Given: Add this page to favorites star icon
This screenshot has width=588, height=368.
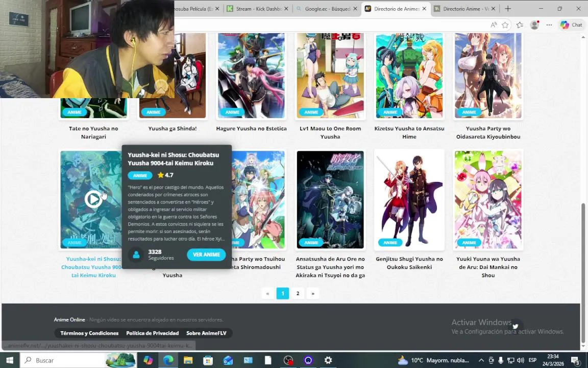Looking at the screenshot, I should (505, 25).
